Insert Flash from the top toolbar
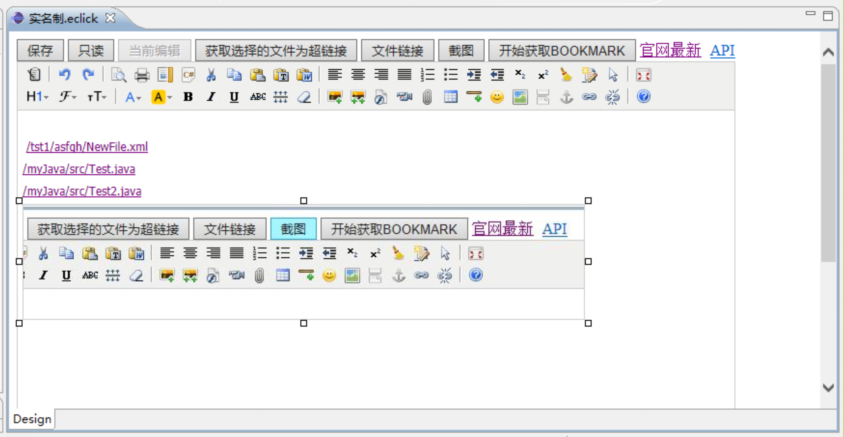This screenshot has height=437, width=844. coord(381,97)
